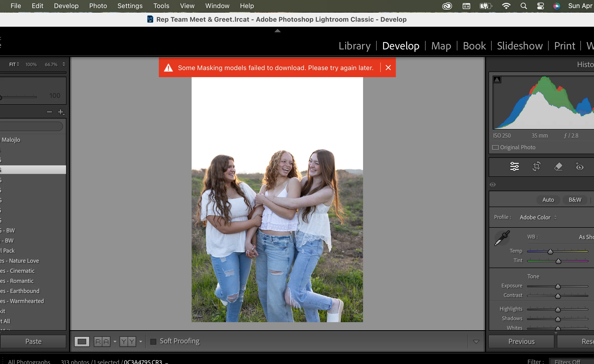This screenshot has height=364, width=594.
Task: Select the Crop overlay tool
Action: [x=536, y=167]
